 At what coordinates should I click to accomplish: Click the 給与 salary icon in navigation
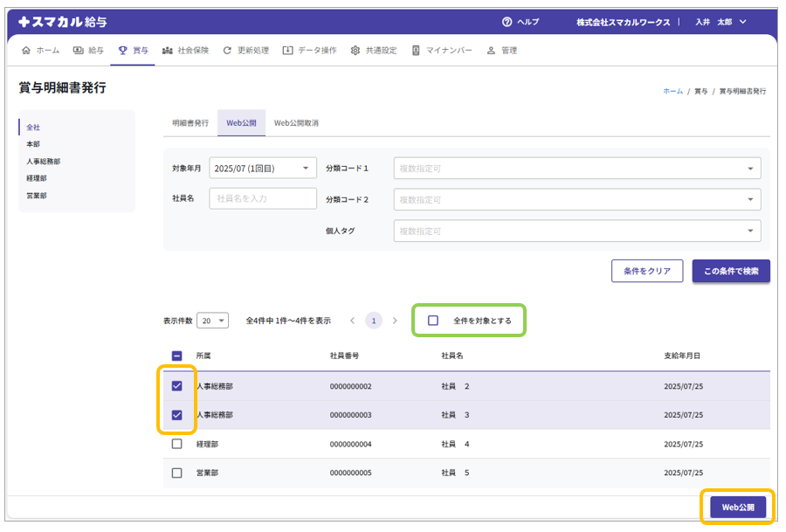(x=79, y=51)
